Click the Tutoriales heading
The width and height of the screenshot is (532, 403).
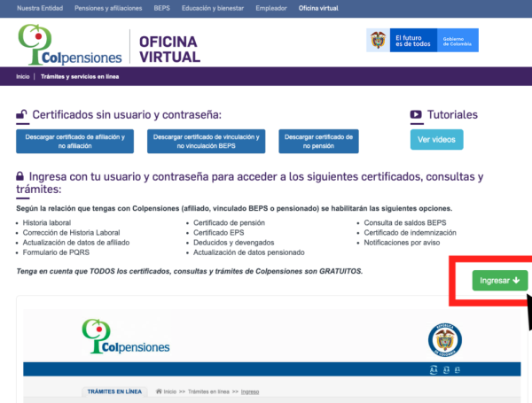coord(452,114)
